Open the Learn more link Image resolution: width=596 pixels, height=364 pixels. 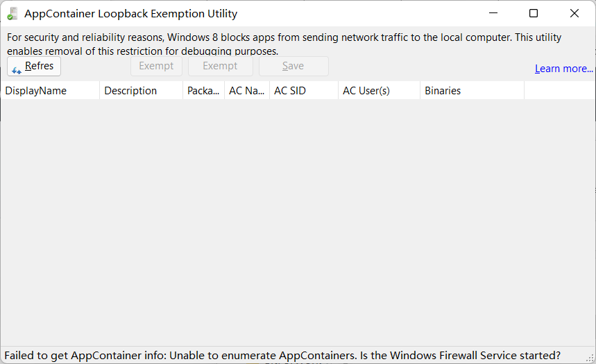click(563, 69)
